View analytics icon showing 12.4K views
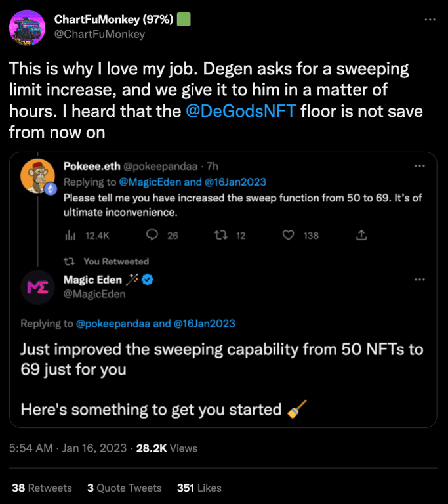448x504 pixels. point(68,235)
